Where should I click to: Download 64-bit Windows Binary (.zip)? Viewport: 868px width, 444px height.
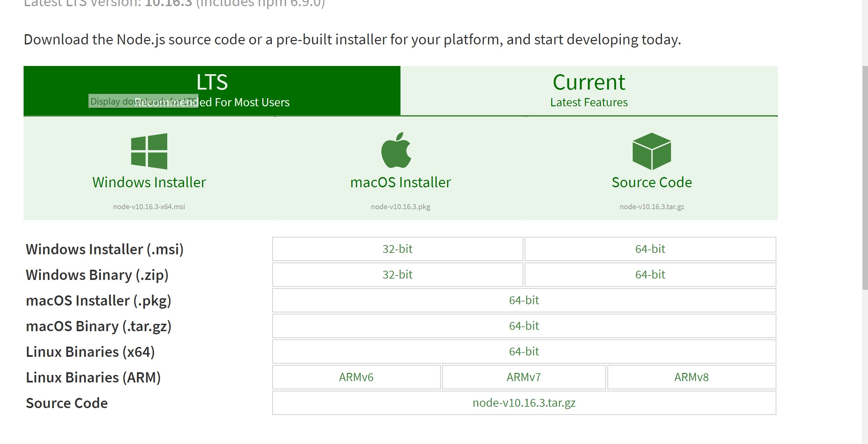650,274
